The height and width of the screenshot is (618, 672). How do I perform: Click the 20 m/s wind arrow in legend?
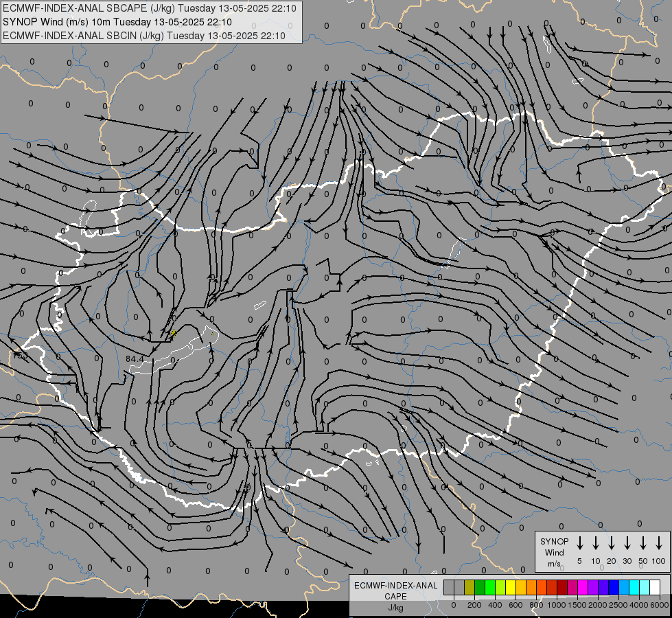(611, 542)
